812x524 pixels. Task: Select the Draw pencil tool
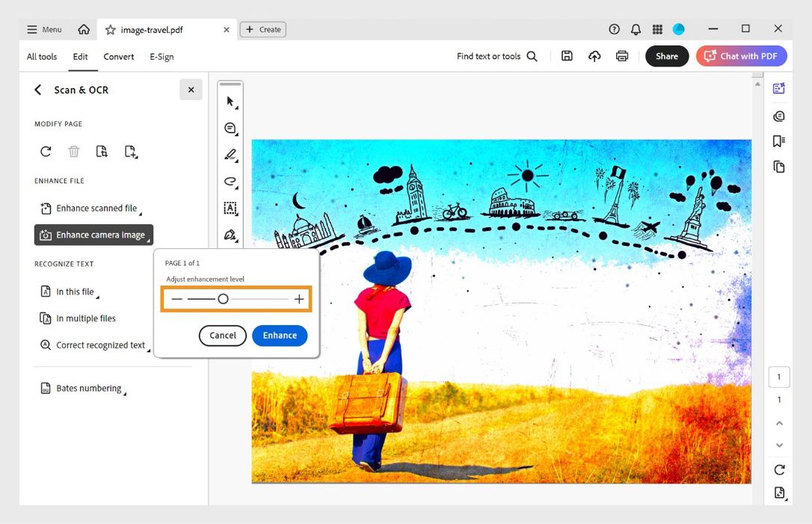click(x=230, y=155)
